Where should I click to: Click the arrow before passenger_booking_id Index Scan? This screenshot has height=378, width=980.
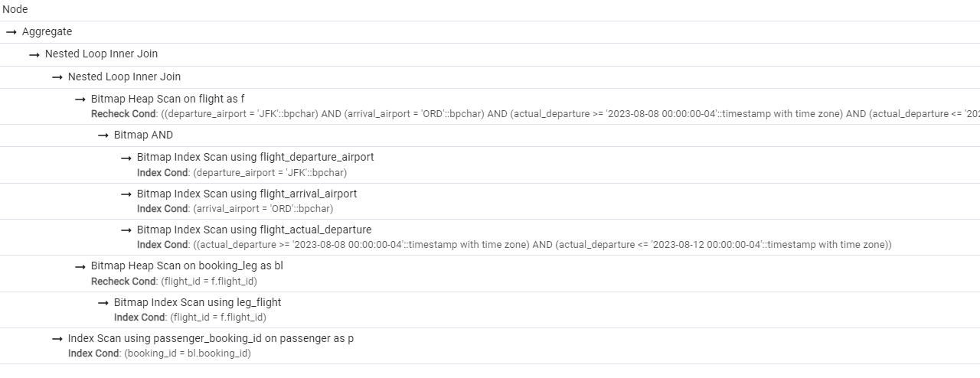[x=57, y=339]
